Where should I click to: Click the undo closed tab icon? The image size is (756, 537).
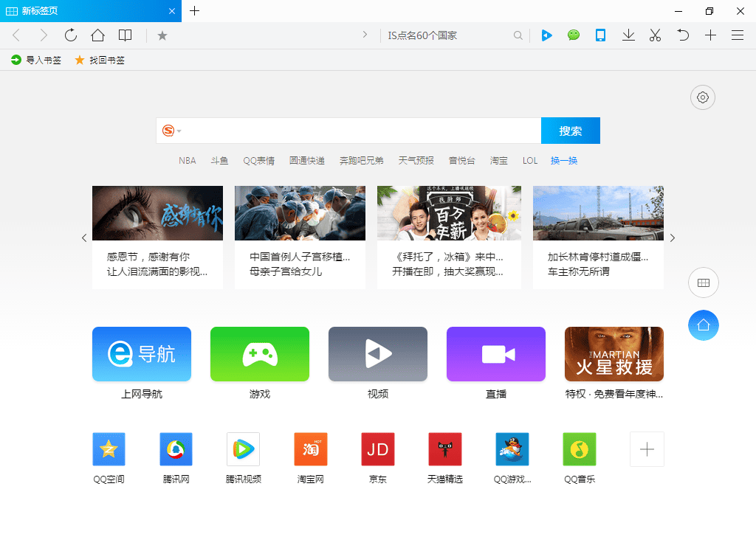click(x=684, y=35)
